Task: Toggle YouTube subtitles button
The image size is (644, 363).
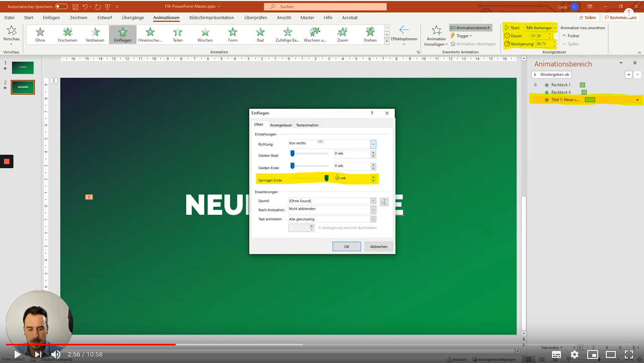Action: click(556, 354)
